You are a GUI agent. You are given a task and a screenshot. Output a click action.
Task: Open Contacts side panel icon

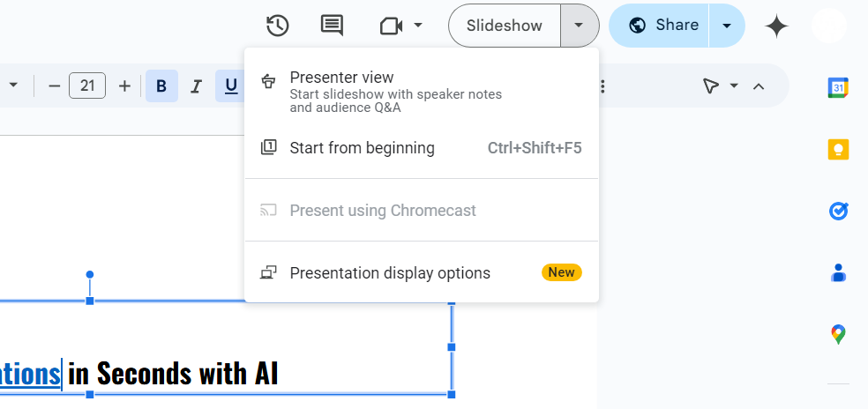click(838, 272)
